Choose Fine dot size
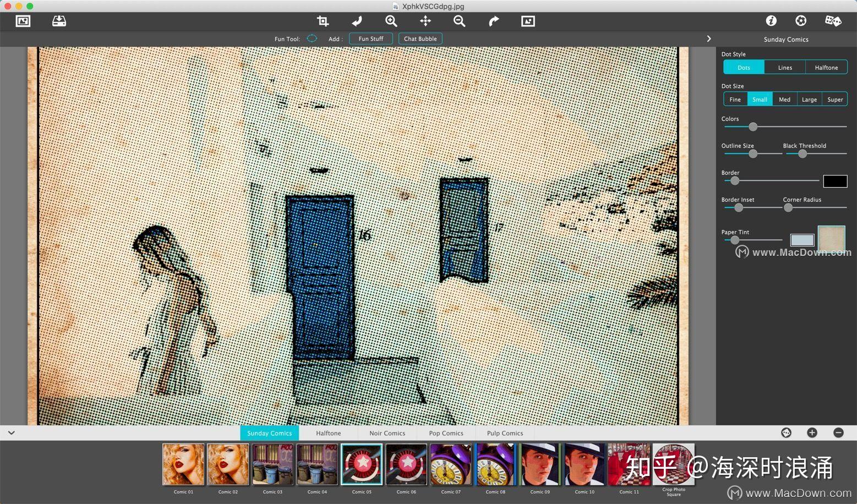This screenshot has height=504, width=857. click(735, 99)
